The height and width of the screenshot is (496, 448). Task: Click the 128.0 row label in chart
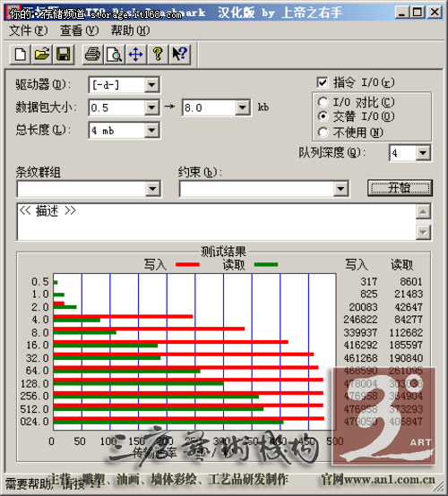pos(35,384)
